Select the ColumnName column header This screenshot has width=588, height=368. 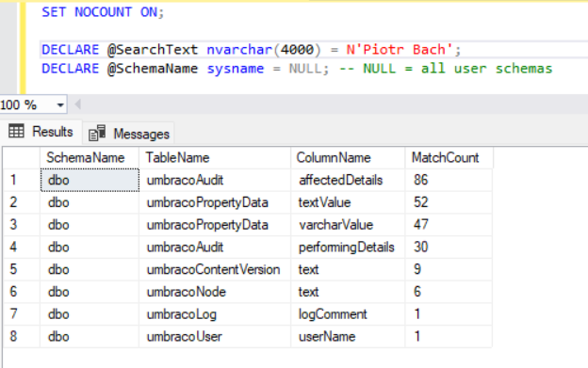pyautogui.click(x=348, y=157)
